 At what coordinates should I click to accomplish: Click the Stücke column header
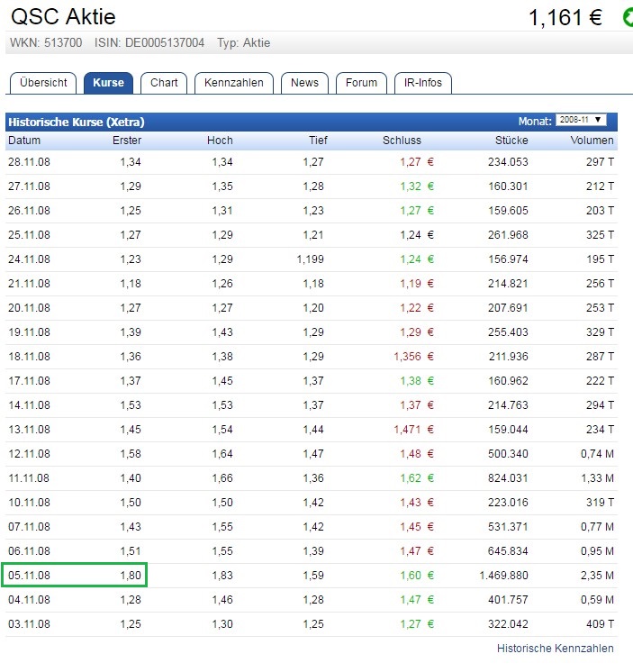[x=511, y=141]
